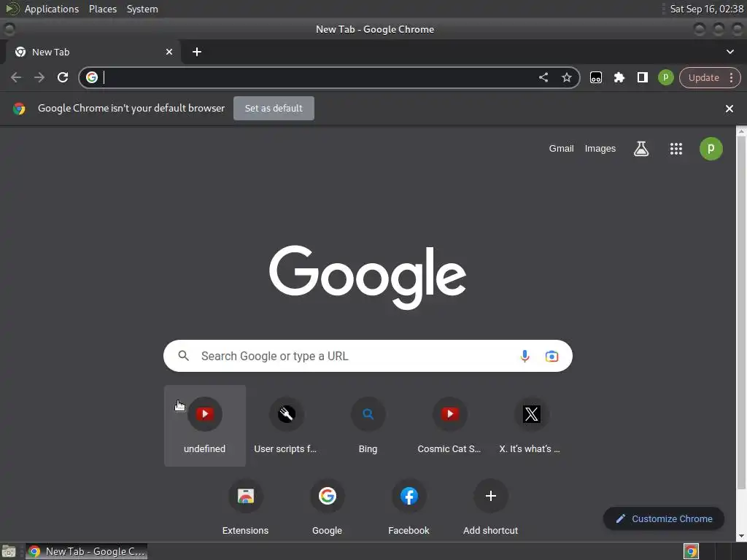Click the clock showing Sat Sep 16
747x560 pixels.
[x=706, y=9]
